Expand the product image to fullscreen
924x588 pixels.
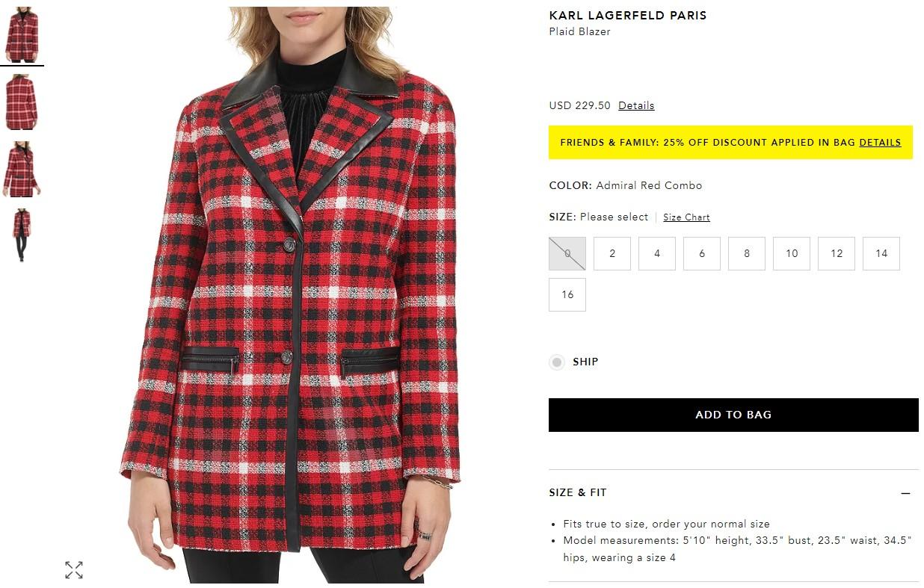(73, 570)
